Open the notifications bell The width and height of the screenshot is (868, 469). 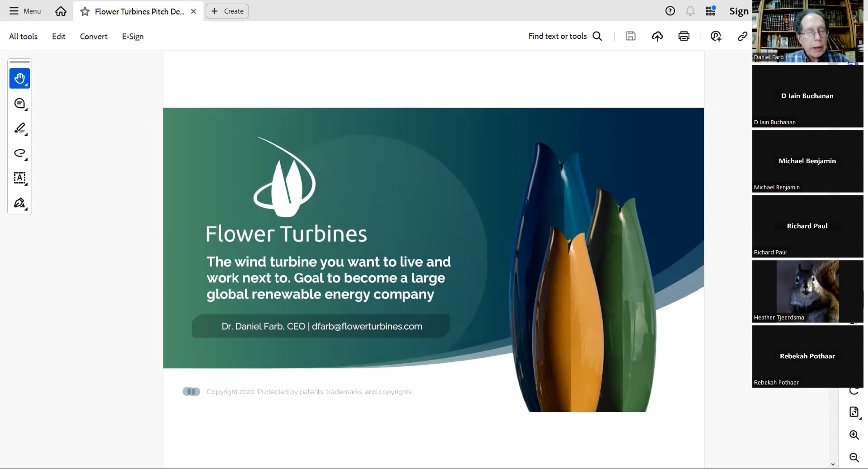[x=690, y=11]
